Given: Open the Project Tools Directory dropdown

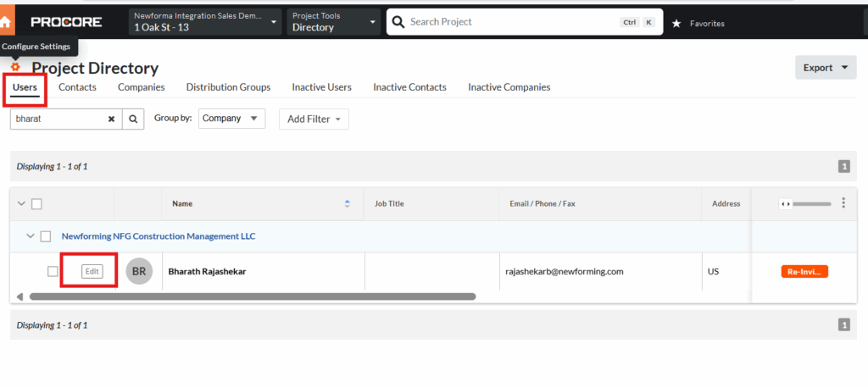Looking at the screenshot, I should [x=334, y=22].
